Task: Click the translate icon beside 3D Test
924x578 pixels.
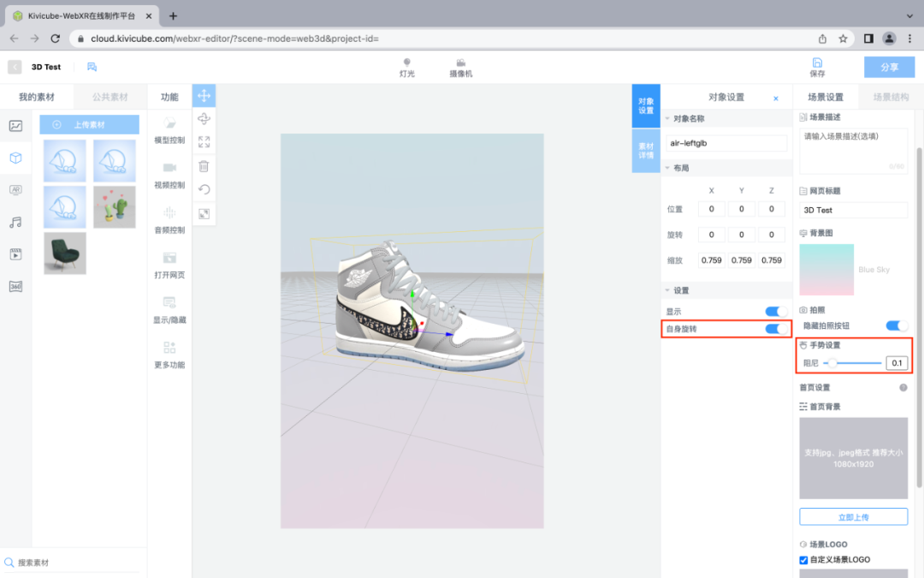Action: 92,67
